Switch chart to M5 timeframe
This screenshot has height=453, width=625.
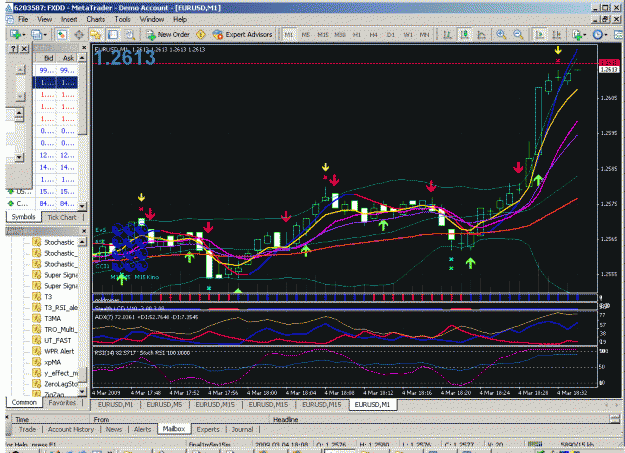click(x=306, y=35)
